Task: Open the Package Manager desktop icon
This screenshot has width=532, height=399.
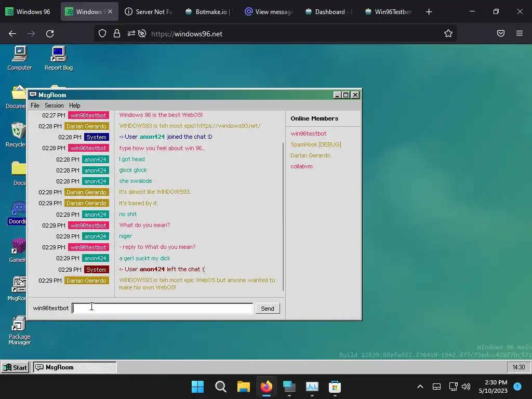Action: pos(19,330)
